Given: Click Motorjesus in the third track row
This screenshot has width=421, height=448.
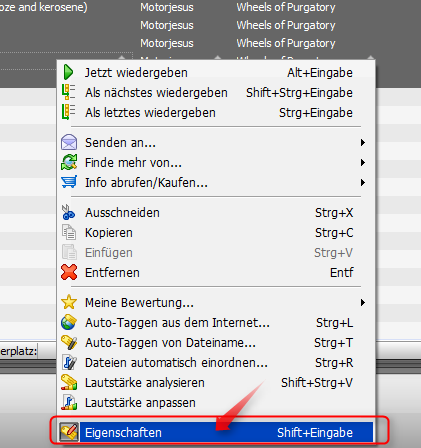Looking at the screenshot, I should [x=167, y=43].
